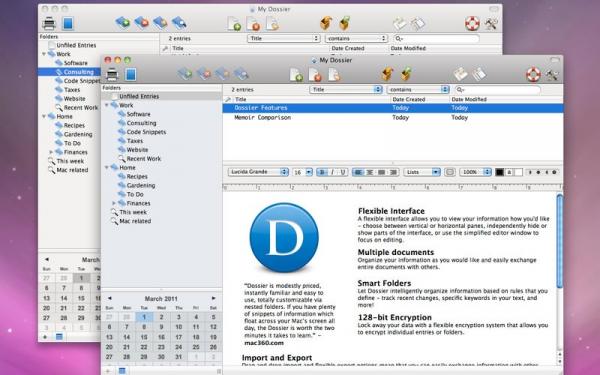This screenshot has height=375, width=600.
Task: Click the delete entry icon with red badge, front window
Action: pyautogui.click(x=315, y=74)
